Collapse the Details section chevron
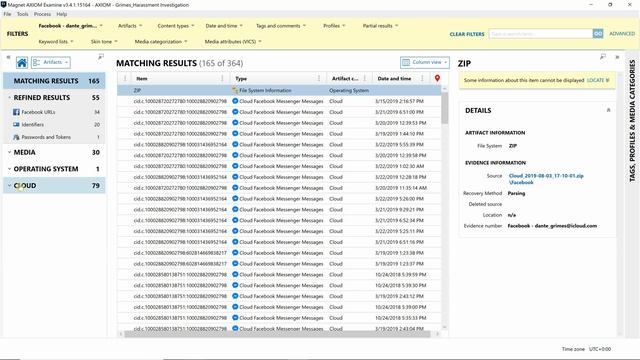Screen dimensions: 640x360 point(608,110)
